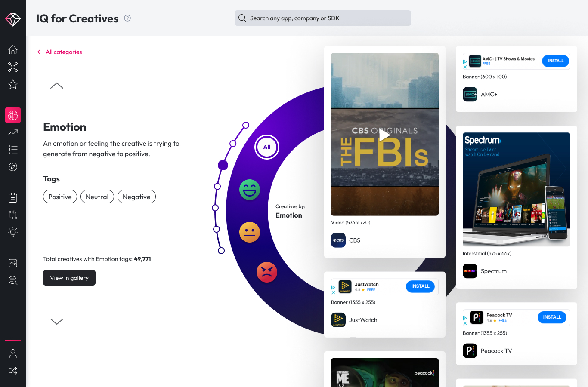
Task: Click the JustWatch app icon below banner
Action: [x=338, y=320]
